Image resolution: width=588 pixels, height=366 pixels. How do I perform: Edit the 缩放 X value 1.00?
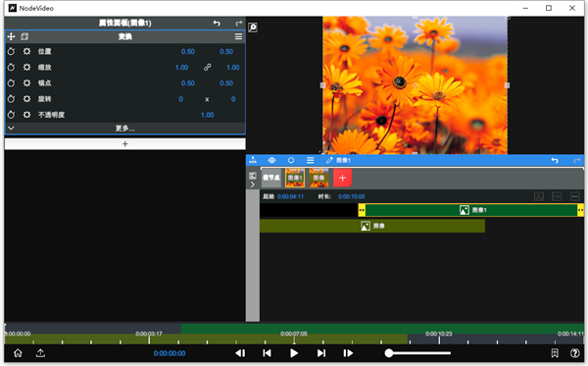[182, 67]
